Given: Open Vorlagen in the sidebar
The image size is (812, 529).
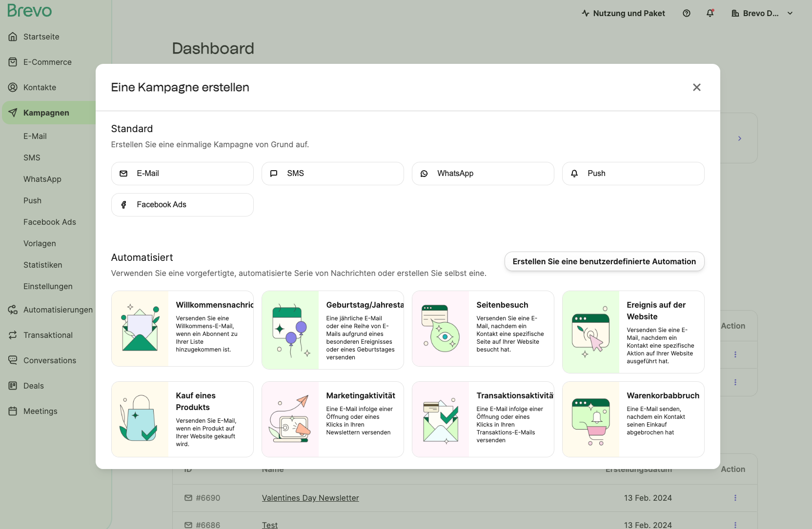Looking at the screenshot, I should [40, 243].
